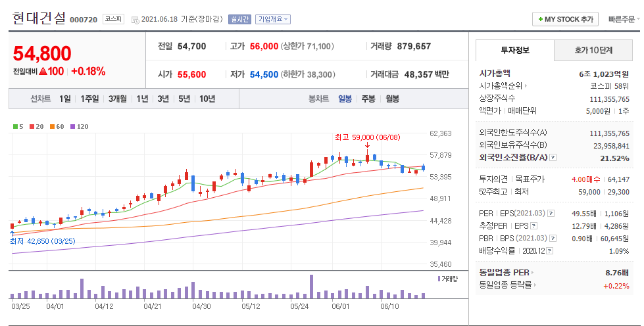Expand the 빠른주문 quick order dropdown

click(624, 19)
